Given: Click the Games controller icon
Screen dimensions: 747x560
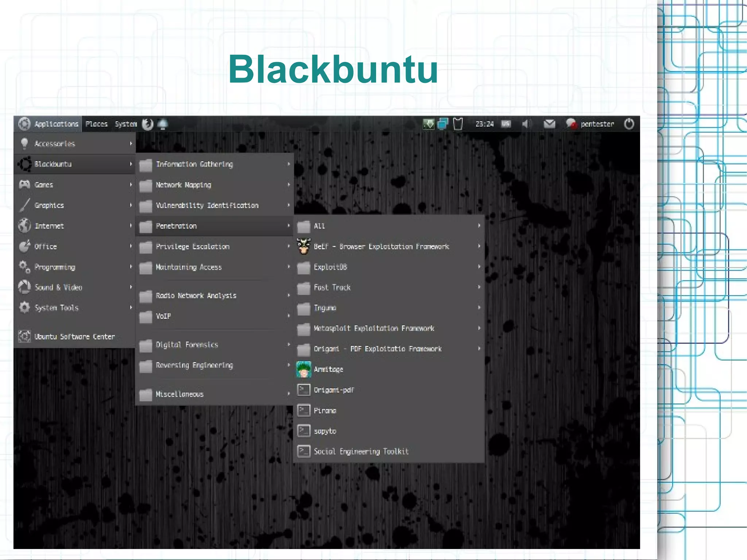Looking at the screenshot, I should [24, 184].
